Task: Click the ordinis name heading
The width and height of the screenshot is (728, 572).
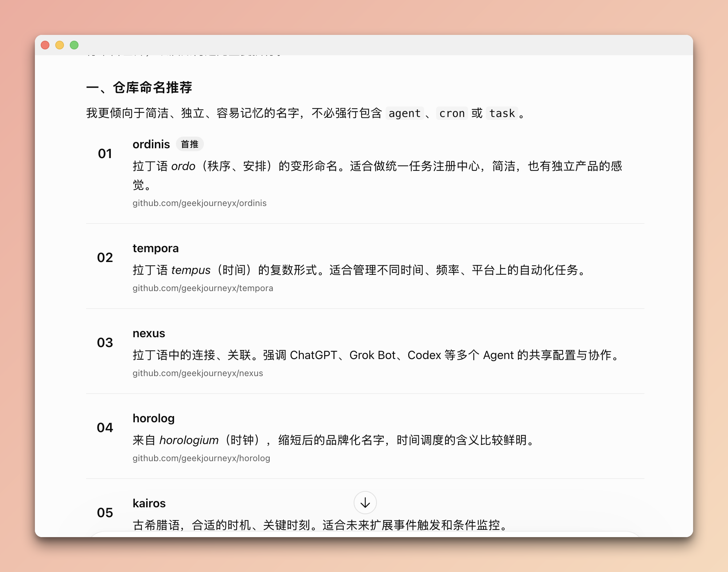Action: (x=151, y=144)
